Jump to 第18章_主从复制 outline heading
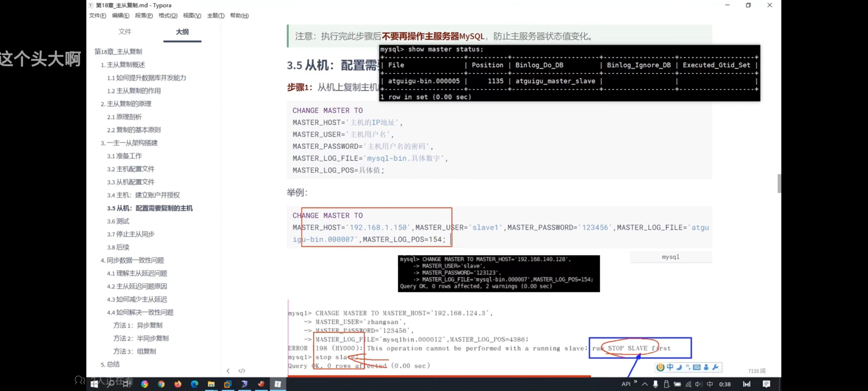Screen dimensions: 868x391 point(118,51)
